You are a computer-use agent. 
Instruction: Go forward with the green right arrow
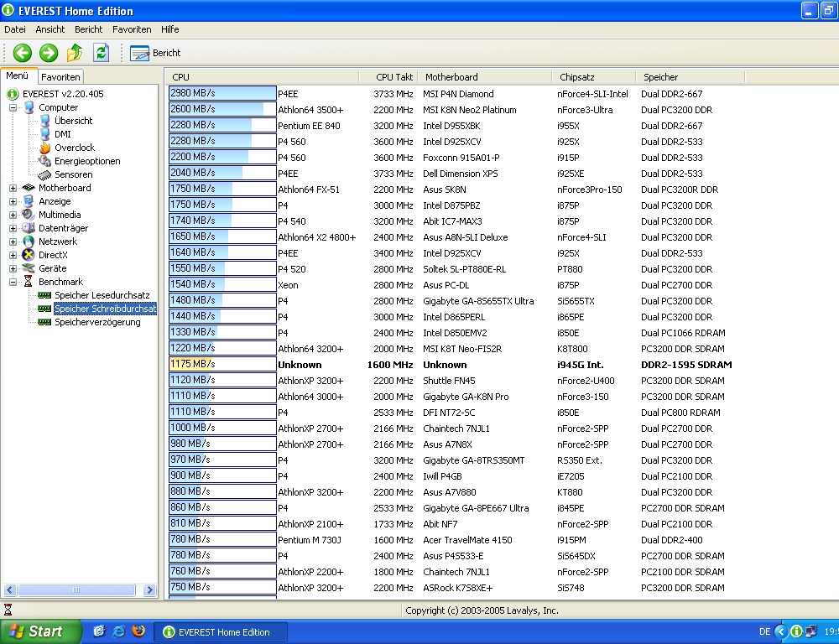tap(49, 53)
